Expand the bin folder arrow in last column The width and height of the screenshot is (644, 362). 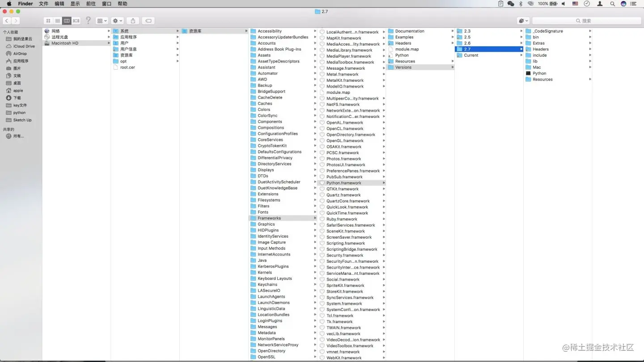(590, 37)
